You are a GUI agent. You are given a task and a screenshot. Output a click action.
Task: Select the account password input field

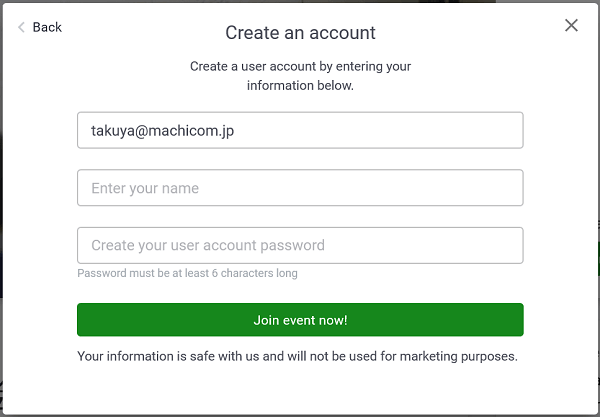pos(300,245)
